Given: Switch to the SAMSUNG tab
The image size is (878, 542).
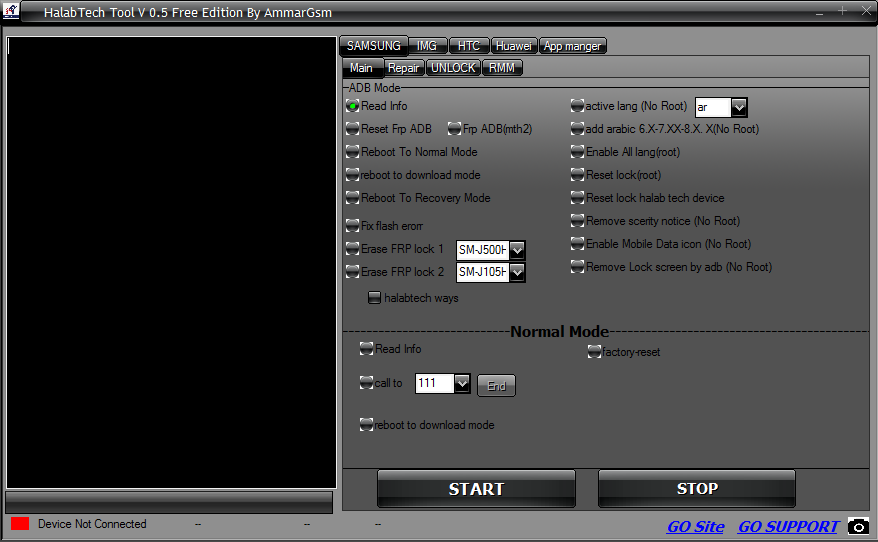Looking at the screenshot, I should tap(373, 46).
